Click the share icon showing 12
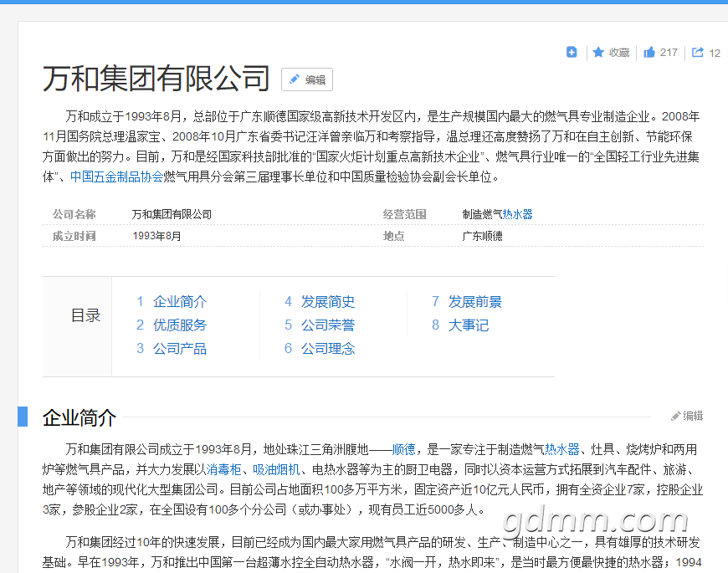This screenshot has width=728, height=573. coord(698,52)
